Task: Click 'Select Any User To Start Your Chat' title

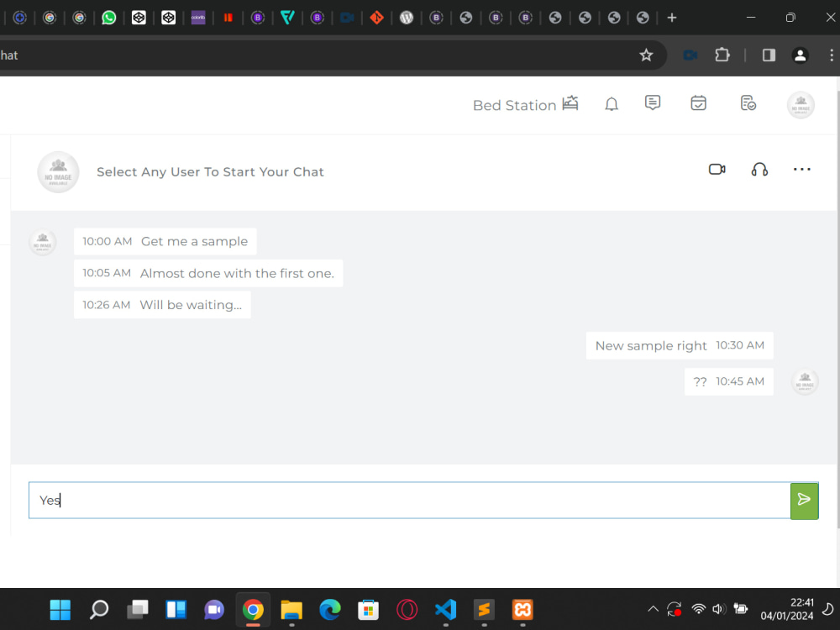Action: pos(210,172)
